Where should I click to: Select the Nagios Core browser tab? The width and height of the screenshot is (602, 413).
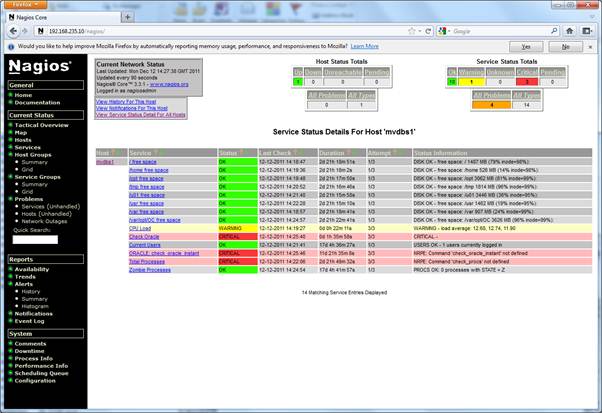click(64, 17)
